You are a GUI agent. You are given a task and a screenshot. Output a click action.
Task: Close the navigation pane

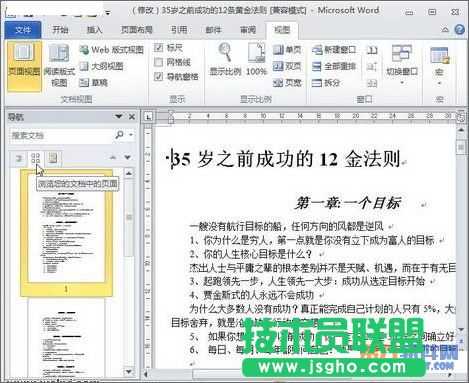pyautogui.click(x=132, y=117)
